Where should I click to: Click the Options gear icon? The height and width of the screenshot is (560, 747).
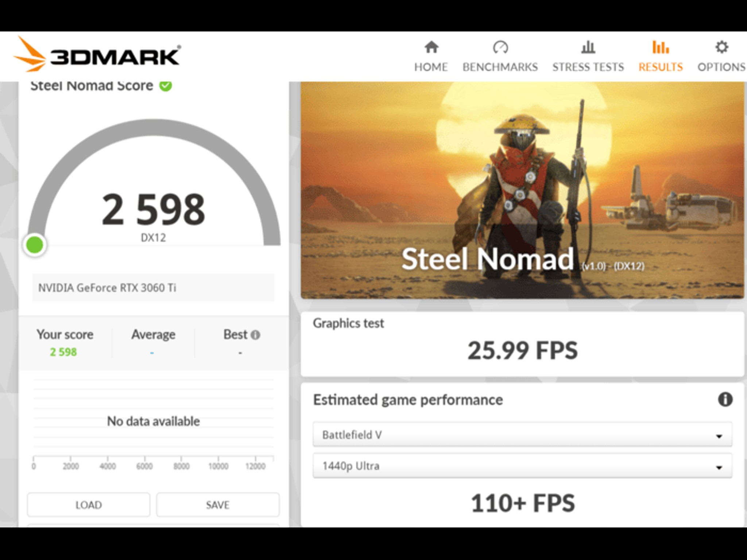721,47
